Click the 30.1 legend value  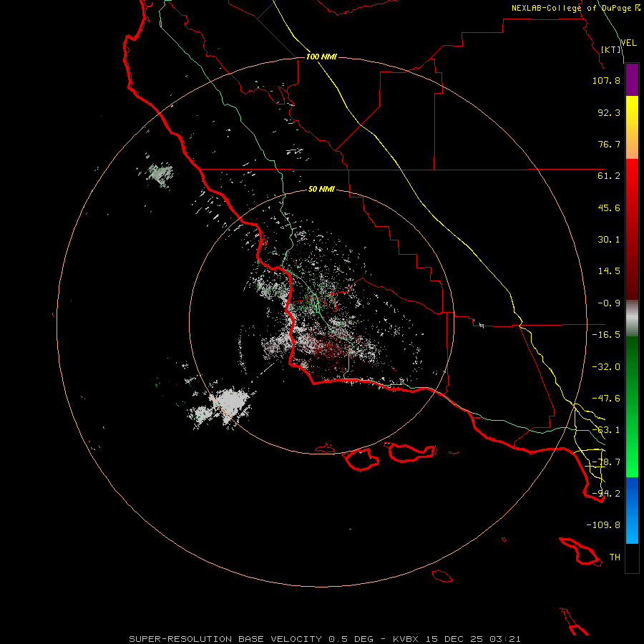(x=609, y=240)
